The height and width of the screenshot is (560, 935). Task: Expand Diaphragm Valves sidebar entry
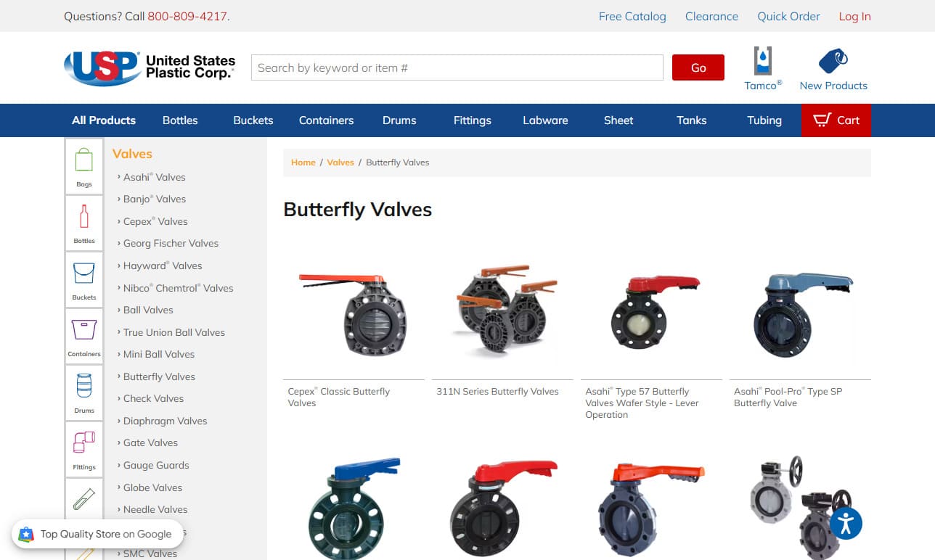(x=165, y=421)
